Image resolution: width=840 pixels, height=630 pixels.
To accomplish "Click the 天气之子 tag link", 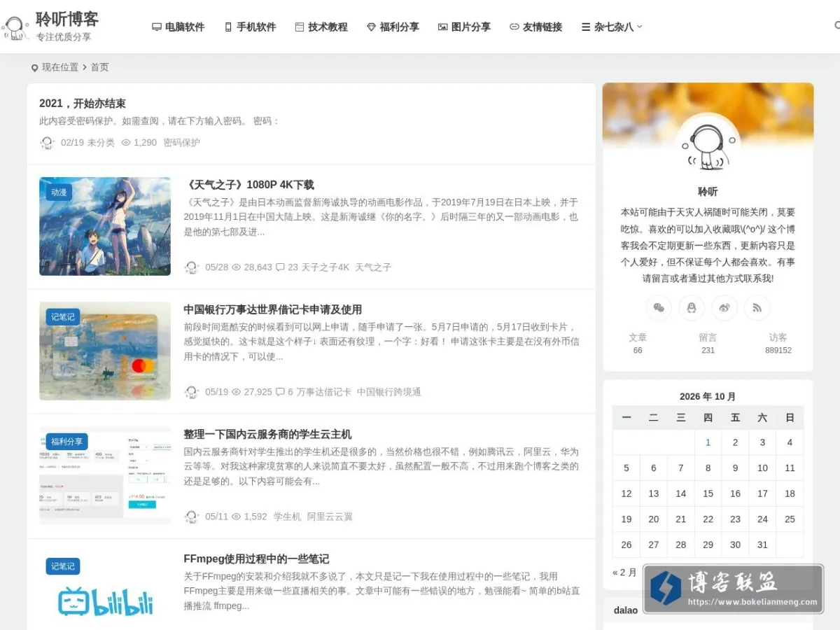I will coord(373,267).
